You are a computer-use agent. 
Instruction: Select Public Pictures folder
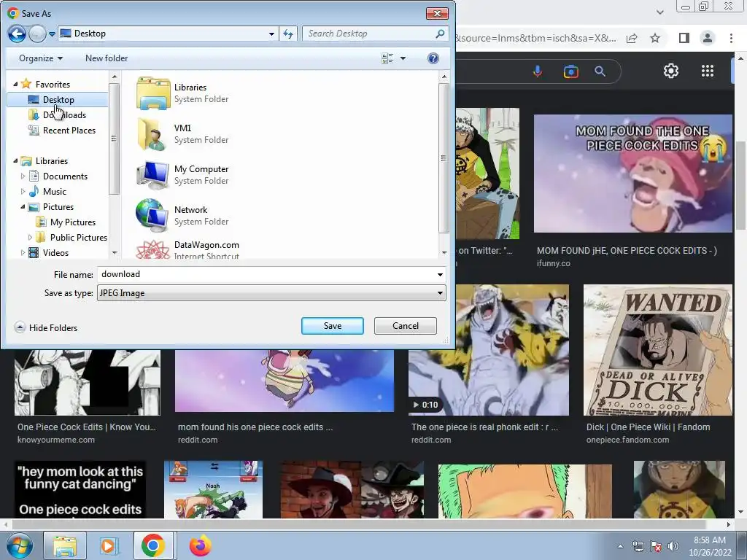coord(78,237)
